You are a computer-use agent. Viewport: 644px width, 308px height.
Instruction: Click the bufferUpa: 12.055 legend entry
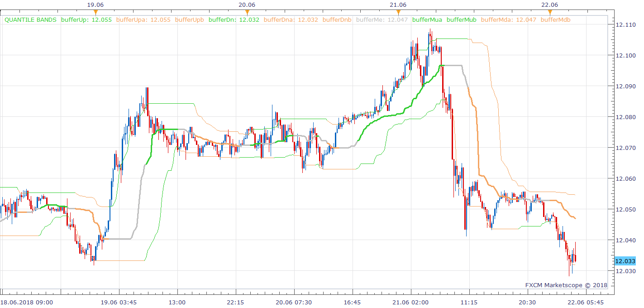(143, 20)
